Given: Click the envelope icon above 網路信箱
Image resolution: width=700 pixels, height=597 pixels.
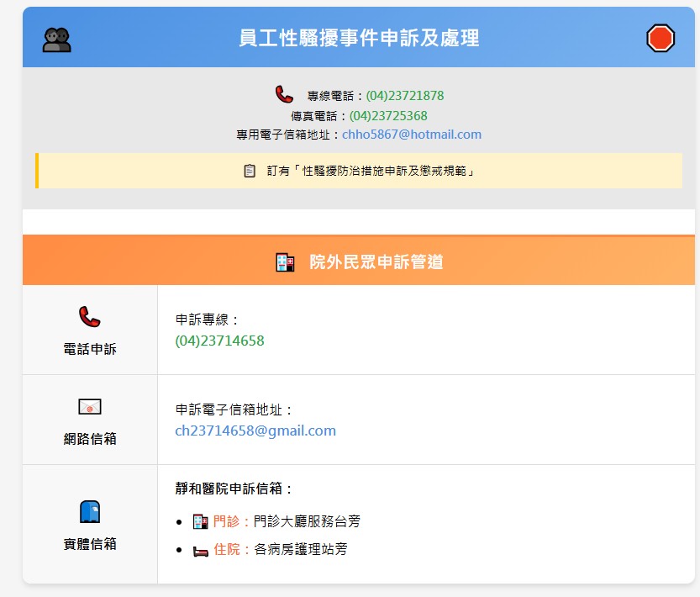Looking at the screenshot, I should [89, 407].
